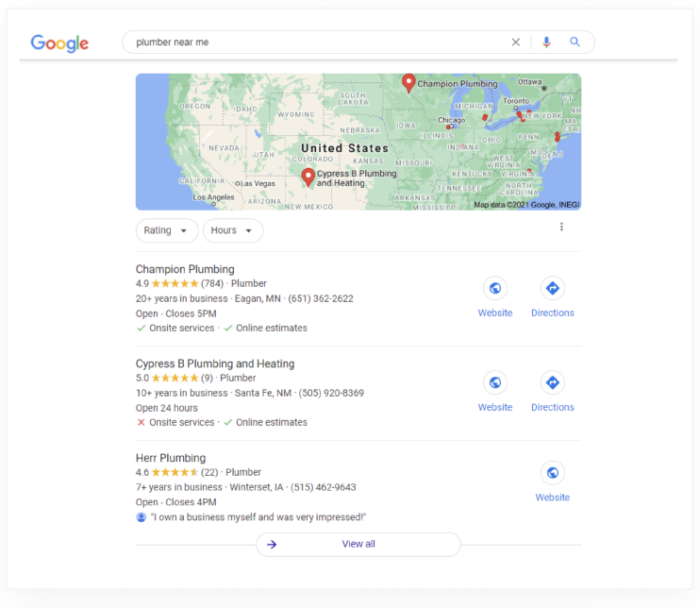700x608 pixels.
Task: Open Cypress B Plumbing website globe icon
Action: coord(495,382)
